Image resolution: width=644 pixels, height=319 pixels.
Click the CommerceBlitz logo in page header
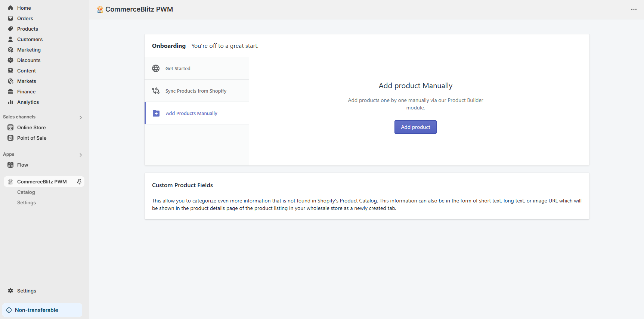100,9
